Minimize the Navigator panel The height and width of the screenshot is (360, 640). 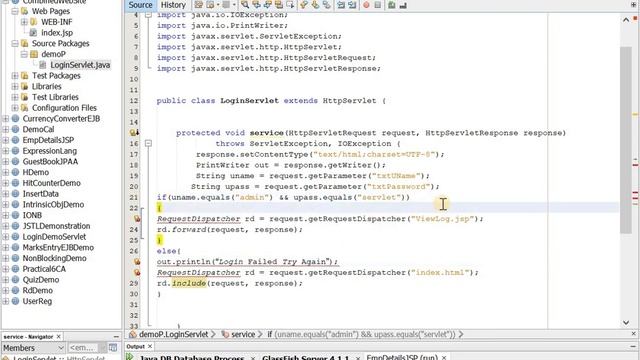pyautogui.click(x=116, y=337)
